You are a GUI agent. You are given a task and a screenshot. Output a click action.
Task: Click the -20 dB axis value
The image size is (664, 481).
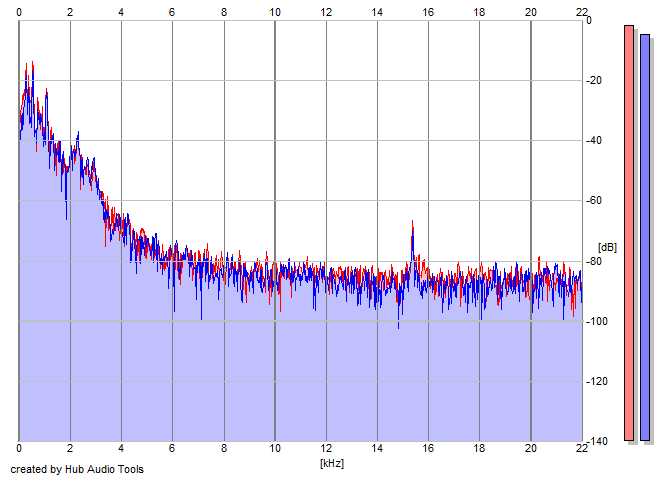point(594,80)
